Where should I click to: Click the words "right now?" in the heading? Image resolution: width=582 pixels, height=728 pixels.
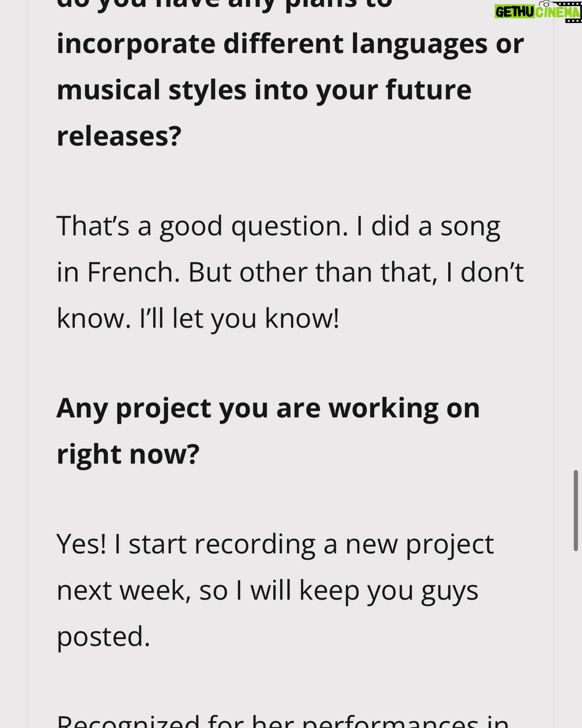[x=128, y=454]
